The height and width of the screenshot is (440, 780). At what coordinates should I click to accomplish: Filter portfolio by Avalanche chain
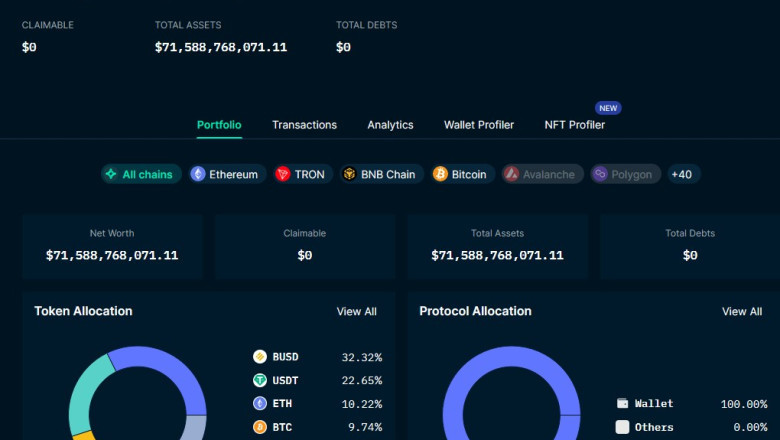[x=542, y=174]
